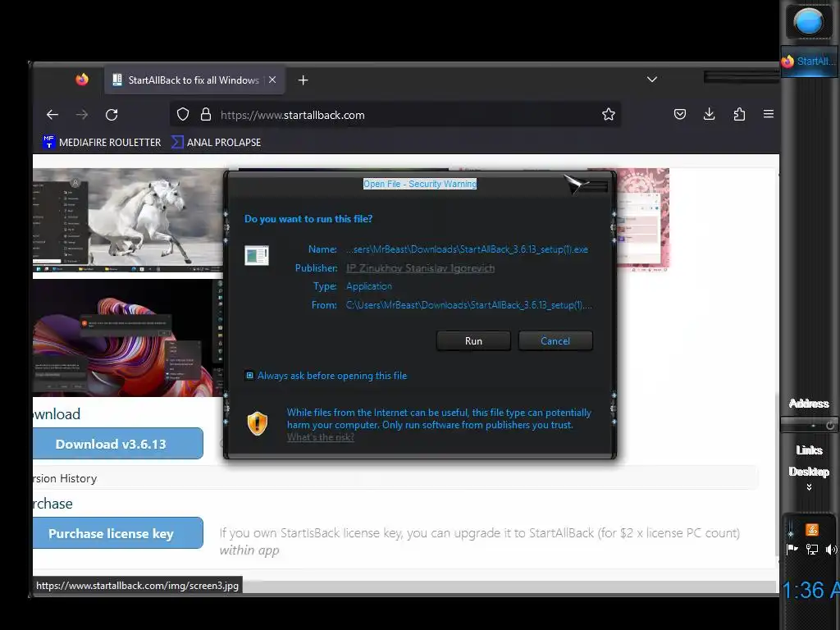Click the taskbar clock showing 1:36
Image resolution: width=840 pixels, height=630 pixels.
(x=811, y=590)
